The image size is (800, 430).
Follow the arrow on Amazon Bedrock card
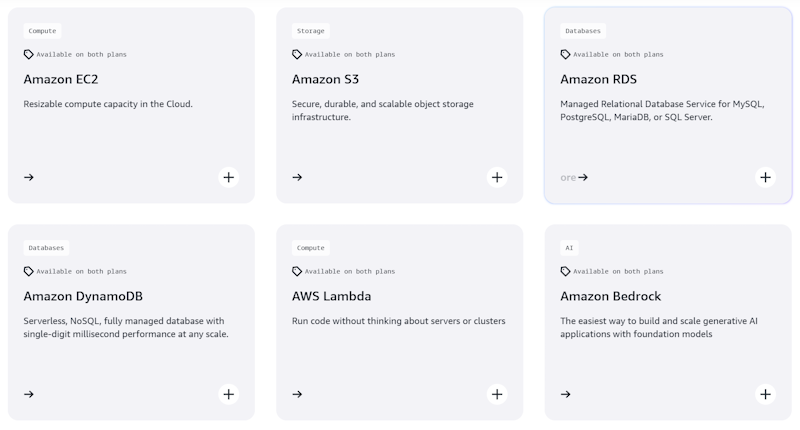point(565,394)
